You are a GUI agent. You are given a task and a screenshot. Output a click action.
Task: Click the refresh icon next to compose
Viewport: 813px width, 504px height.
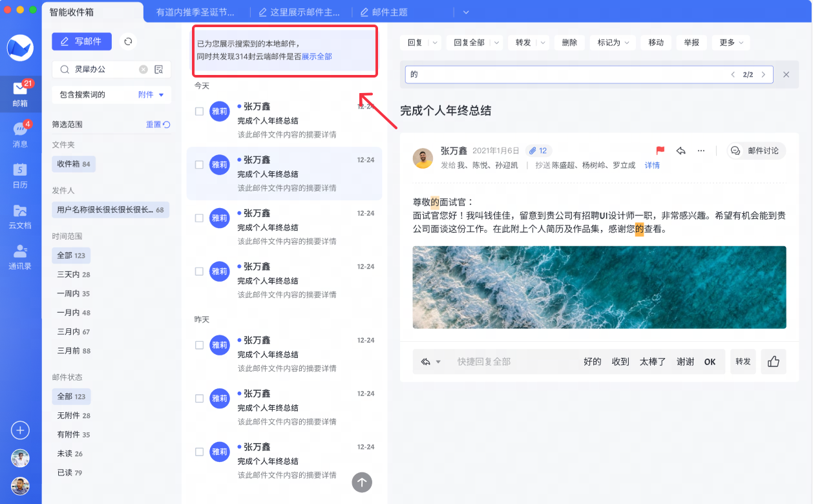pyautogui.click(x=128, y=41)
